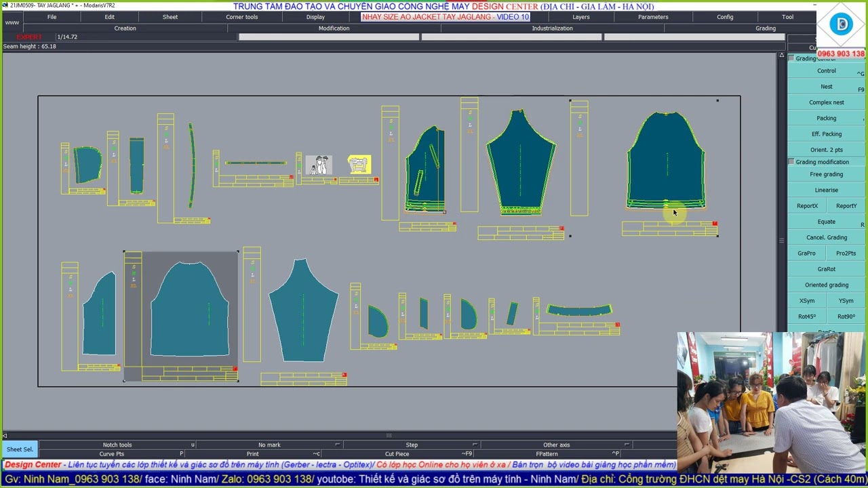This screenshot has height=488, width=868.
Task: Click the vertical scrollbar up arrow
Action: pos(781,56)
